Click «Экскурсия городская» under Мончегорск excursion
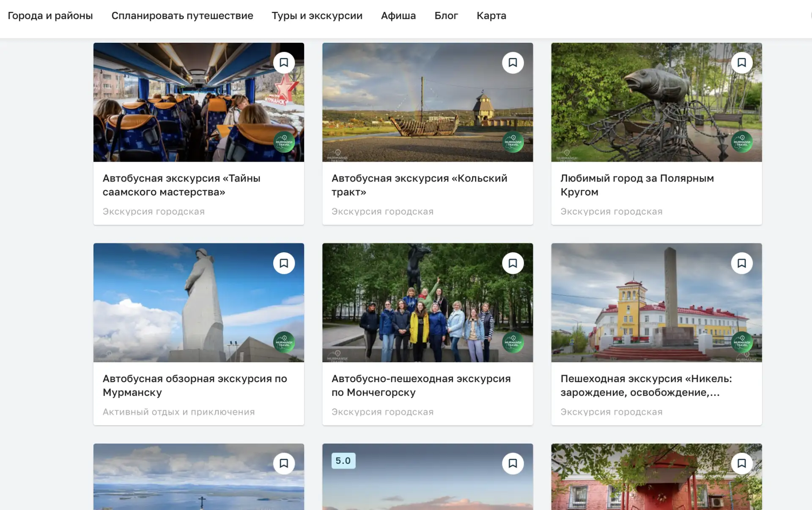 tap(382, 412)
